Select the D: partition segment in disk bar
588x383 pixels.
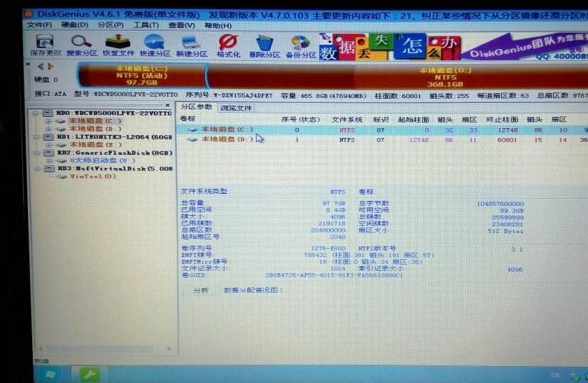point(398,77)
